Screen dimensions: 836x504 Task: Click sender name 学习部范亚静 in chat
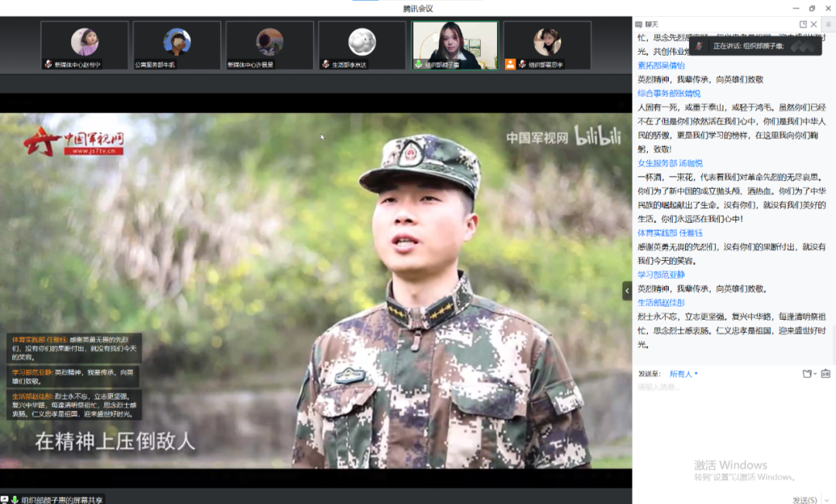click(661, 275)
